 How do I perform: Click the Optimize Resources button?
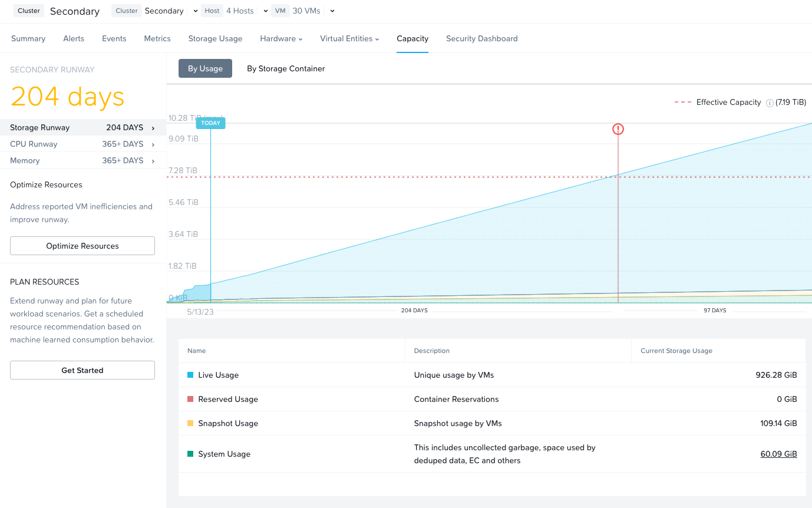pos(82,246)
